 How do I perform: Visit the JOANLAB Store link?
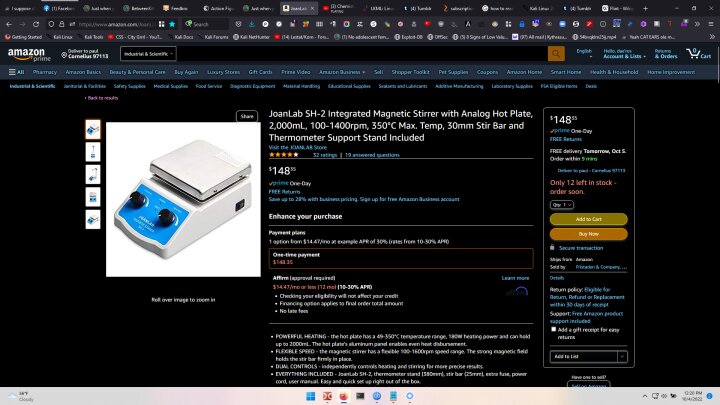[x=298, y=147]
